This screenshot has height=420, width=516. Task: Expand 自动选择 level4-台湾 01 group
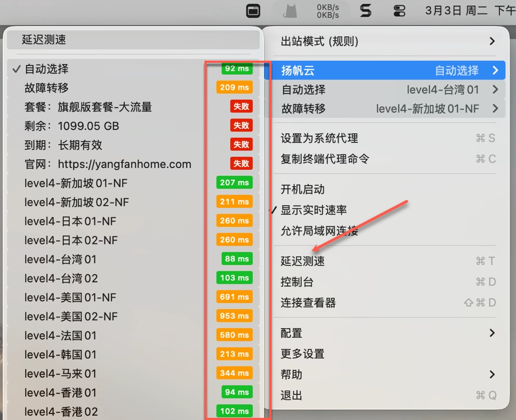click(385, 90)
